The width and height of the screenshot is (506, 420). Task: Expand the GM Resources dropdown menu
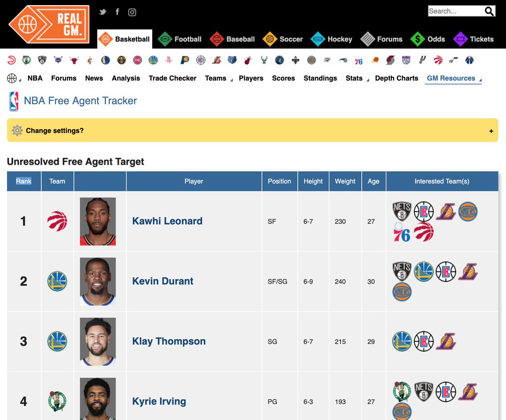[454, 78]
